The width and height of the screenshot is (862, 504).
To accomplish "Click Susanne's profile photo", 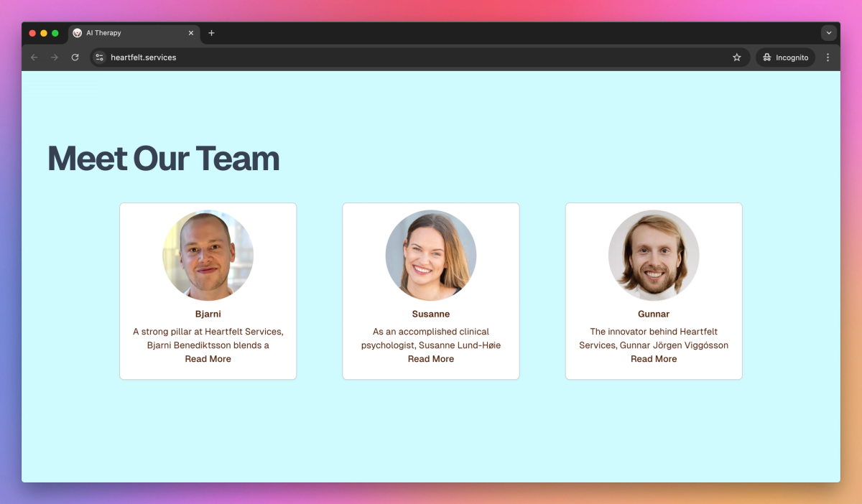I will (431, 255).
